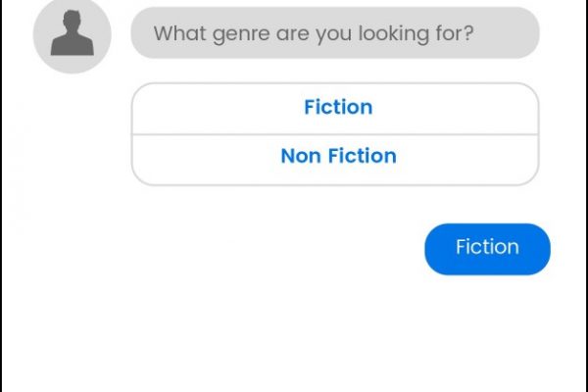Click the gray circular avatar
The image size is (588, 392).
(72, 34)
